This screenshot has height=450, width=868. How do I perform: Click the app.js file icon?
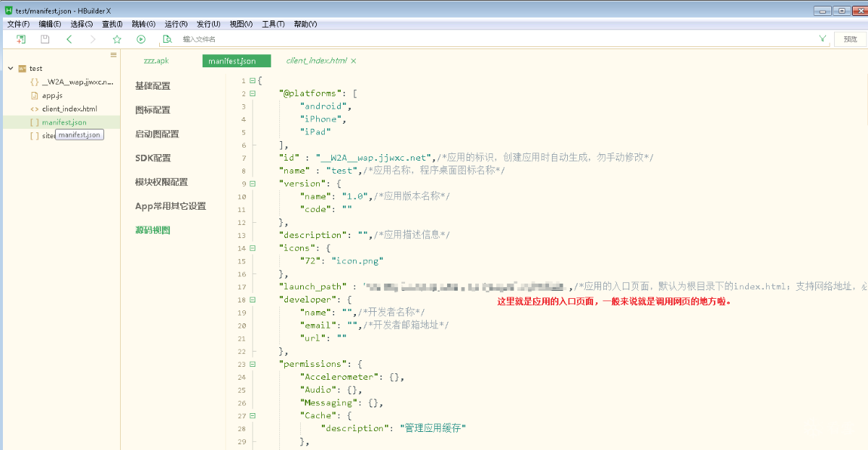point(34,95)
